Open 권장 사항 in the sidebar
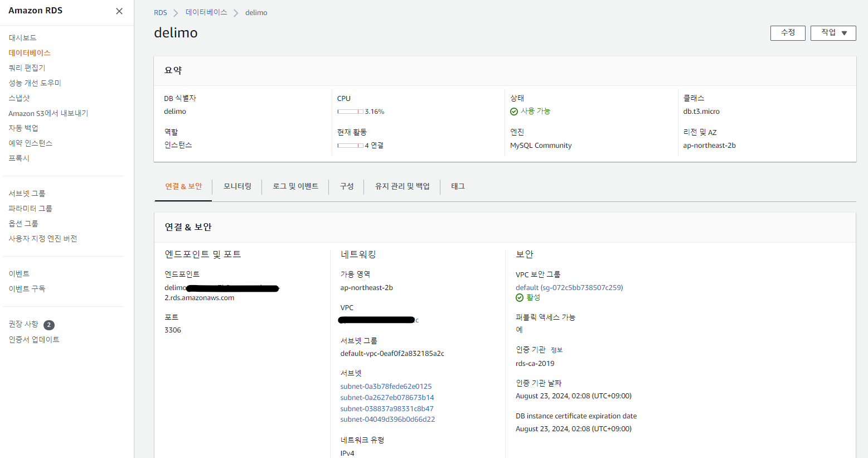Image resolution: width=868 pixels, height=458 pixels. pos(23,324)
